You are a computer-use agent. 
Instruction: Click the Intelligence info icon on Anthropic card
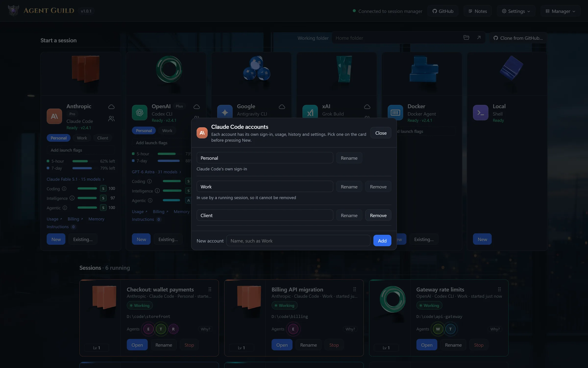pyautogui.click(x=72, y=198)
